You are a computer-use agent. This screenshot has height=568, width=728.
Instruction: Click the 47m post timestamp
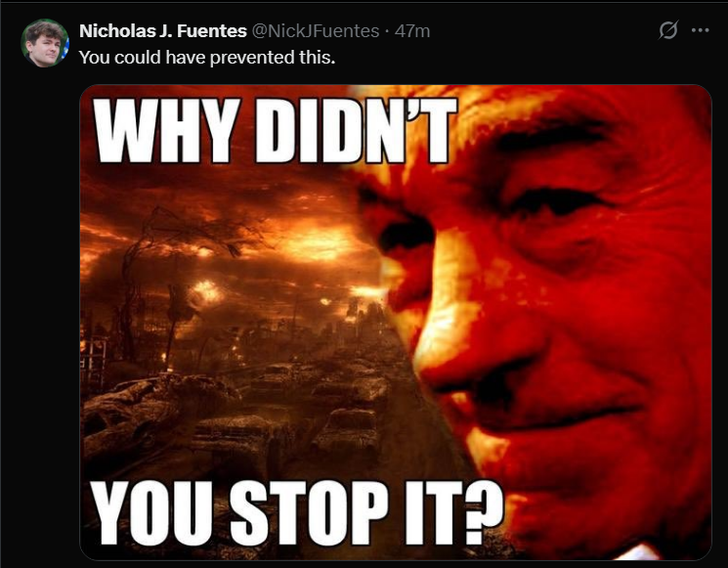pyautogui.click(x=412, y=31)
